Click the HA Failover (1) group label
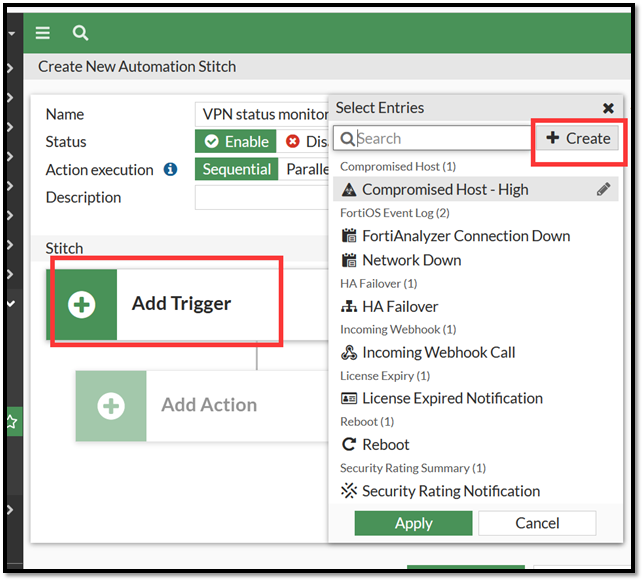Screen dimensions: 644x582 (379, 283)
